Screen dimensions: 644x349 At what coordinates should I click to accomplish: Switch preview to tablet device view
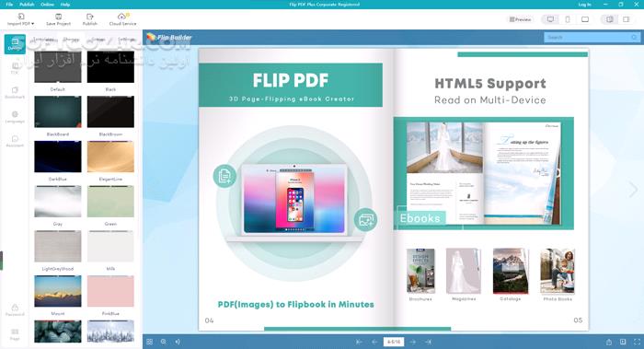coord(585,19)
